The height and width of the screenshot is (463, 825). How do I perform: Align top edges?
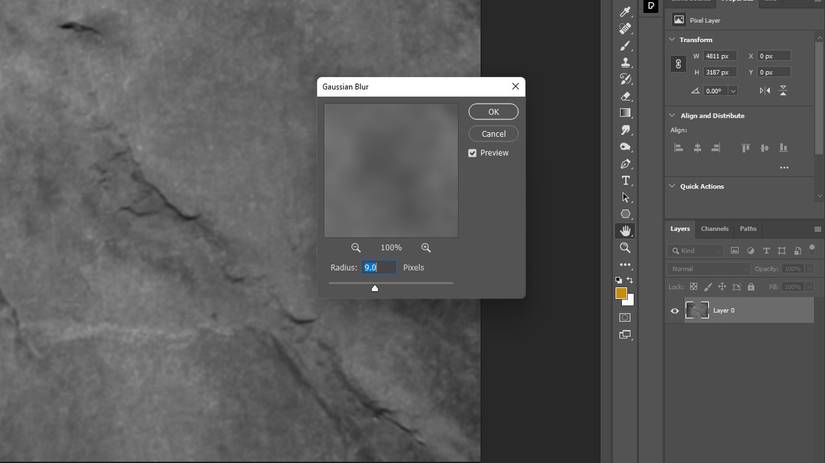(746, 148)
